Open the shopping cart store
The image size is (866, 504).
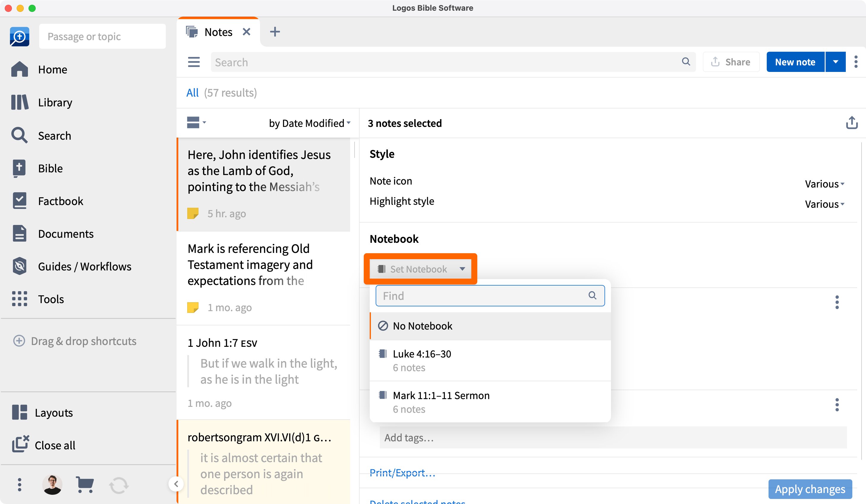[84, 484]
